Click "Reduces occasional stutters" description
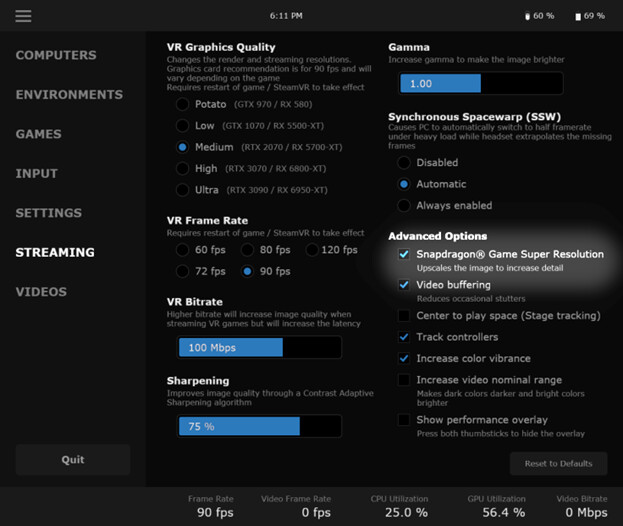Image resolution: width=623 pixels, height=526 pixels. point(471,299)
